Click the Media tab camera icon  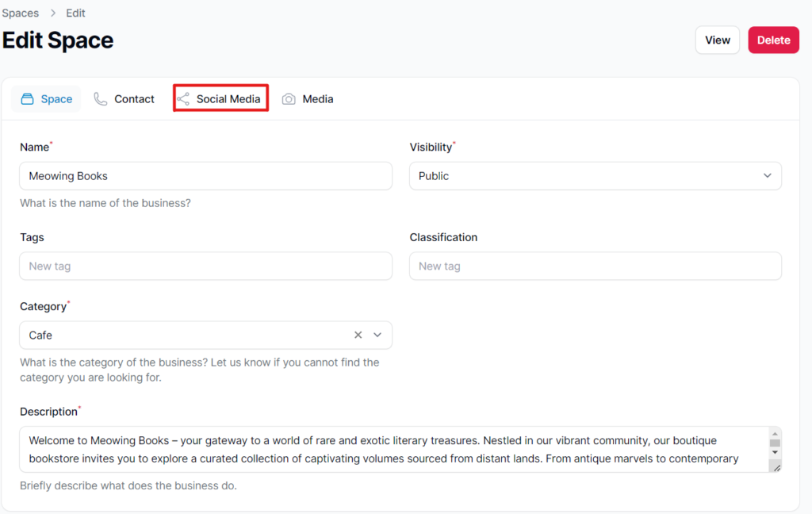click(x=289, y=99)
